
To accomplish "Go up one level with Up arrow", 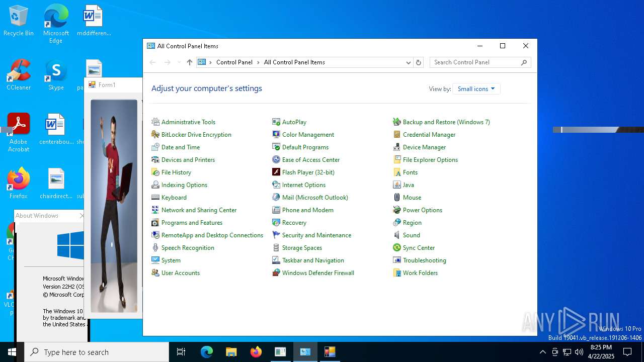I will point(190,62).
